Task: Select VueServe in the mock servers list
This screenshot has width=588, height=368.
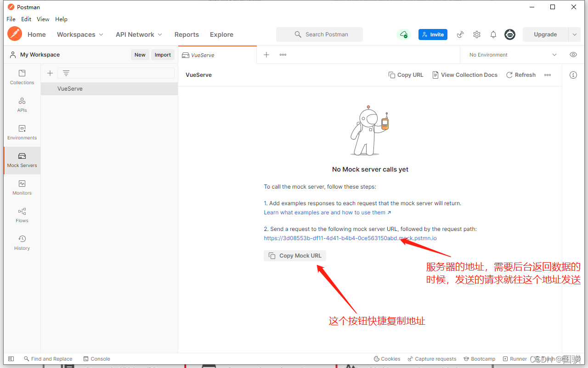Action: point(109,89)
